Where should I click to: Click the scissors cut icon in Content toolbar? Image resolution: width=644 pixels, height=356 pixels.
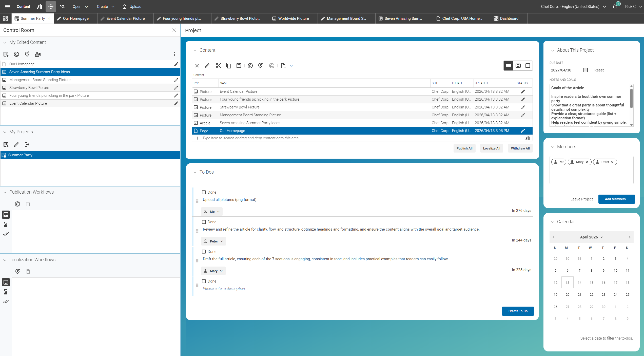click(x=218, y=66)
